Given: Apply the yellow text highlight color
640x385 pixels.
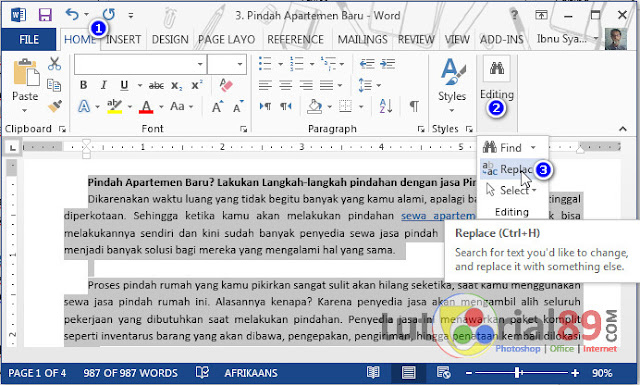Looking at the screenshot, I should (x=114, y=106).
